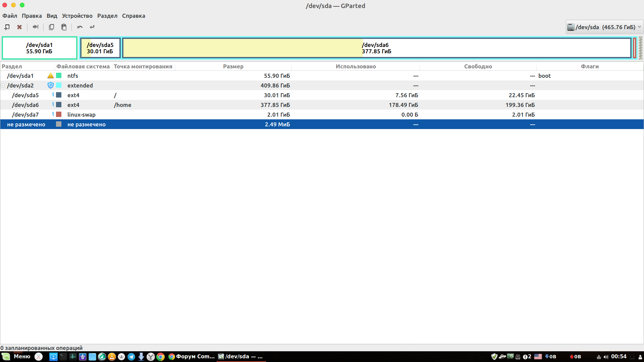
Task: Click the Copy partition toolbar icon
Action: coord(51,27)
